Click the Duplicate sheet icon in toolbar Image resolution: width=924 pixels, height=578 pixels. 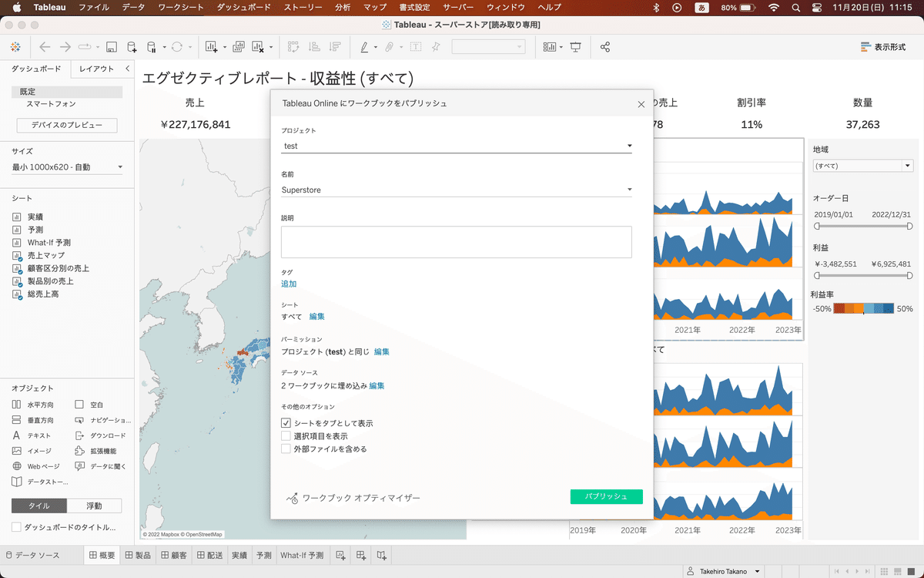(239, 47)
